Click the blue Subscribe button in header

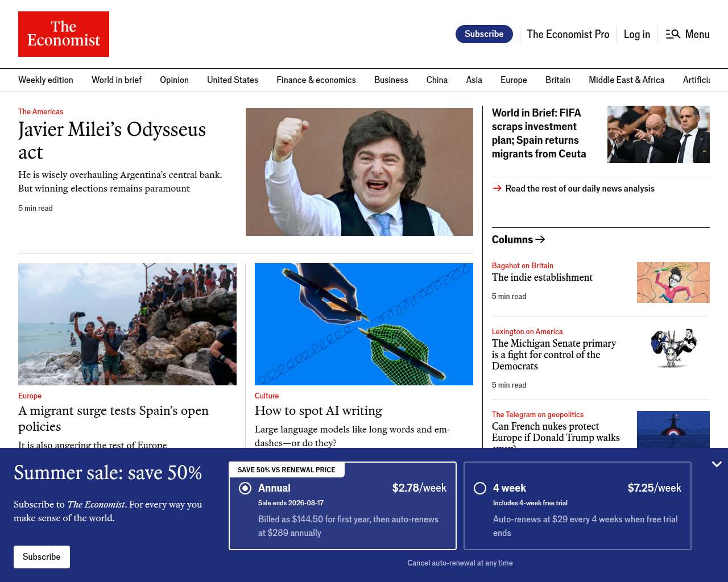pyautogui.click(x=484, y=34)
